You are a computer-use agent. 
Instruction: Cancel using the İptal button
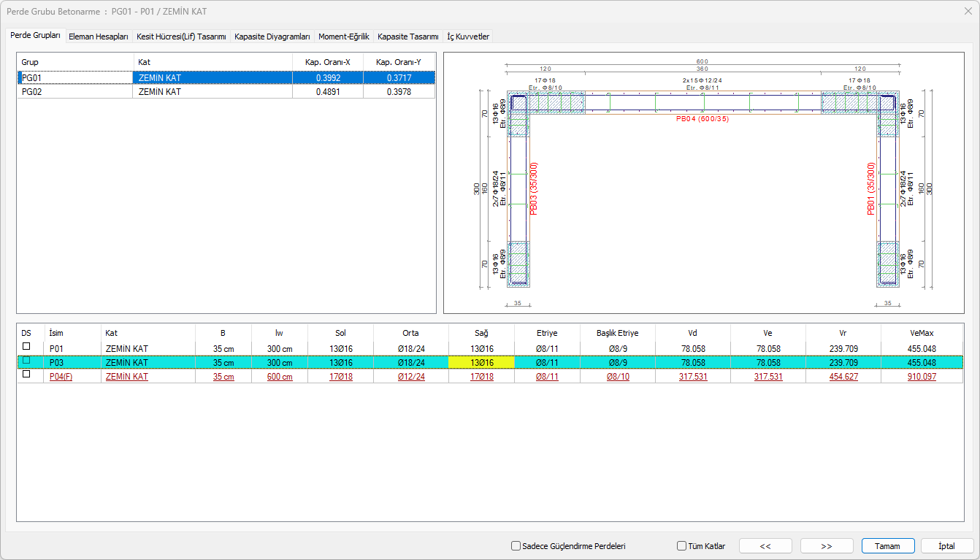click(947, 546)
